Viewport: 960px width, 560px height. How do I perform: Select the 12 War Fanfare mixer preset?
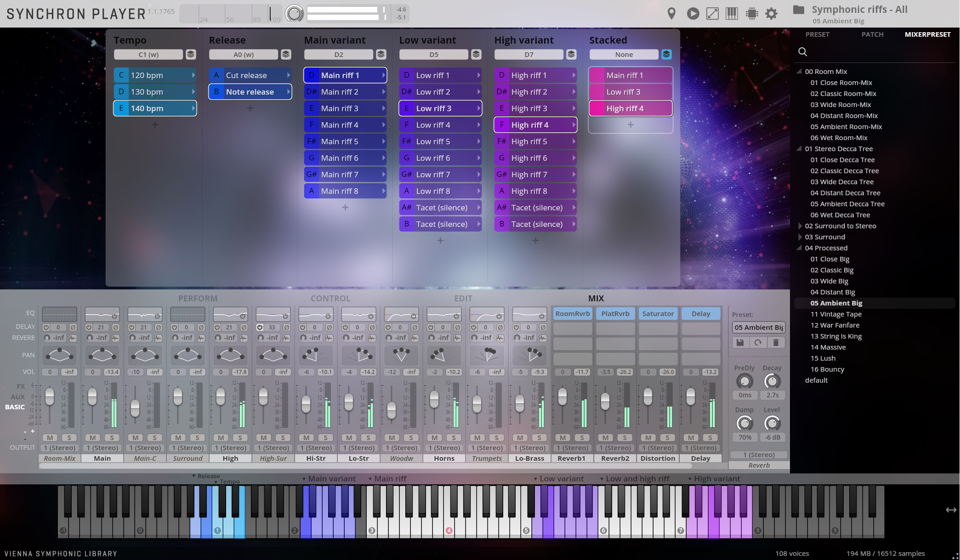pos(835,325)
